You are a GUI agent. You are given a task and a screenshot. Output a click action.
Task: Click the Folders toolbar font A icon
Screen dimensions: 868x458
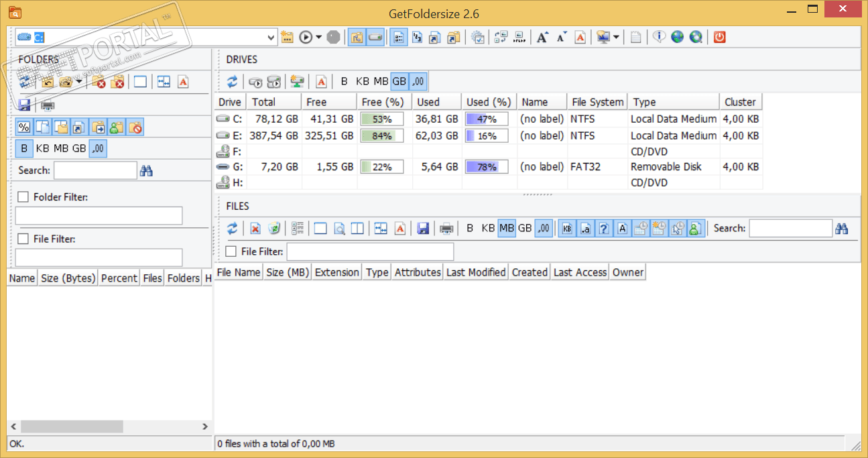[x=183, y=82]
